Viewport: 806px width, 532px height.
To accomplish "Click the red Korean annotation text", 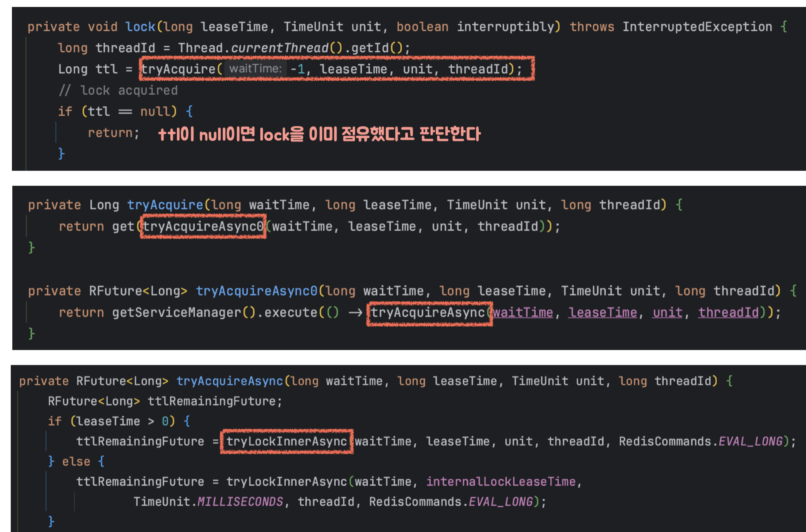I will coord(319,135).
